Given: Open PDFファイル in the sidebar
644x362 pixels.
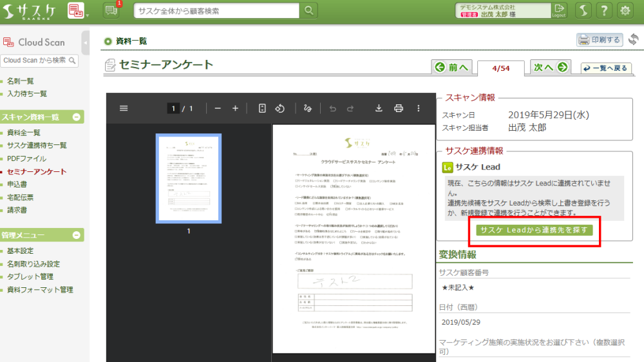Looking at the screenshot, I should tap(26, 158).
